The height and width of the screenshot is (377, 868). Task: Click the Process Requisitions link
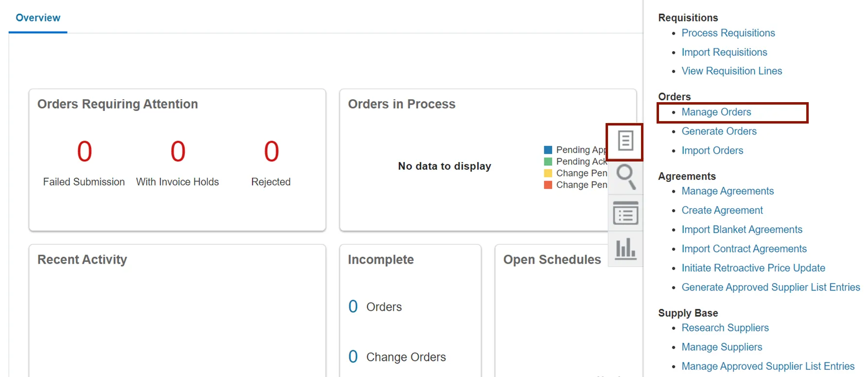tap(728, 33)
